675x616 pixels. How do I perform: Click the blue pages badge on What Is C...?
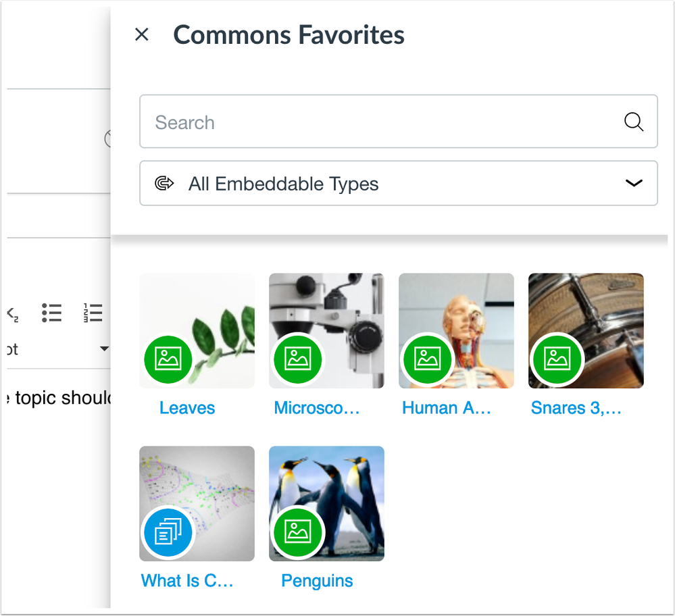click(168, 532)
